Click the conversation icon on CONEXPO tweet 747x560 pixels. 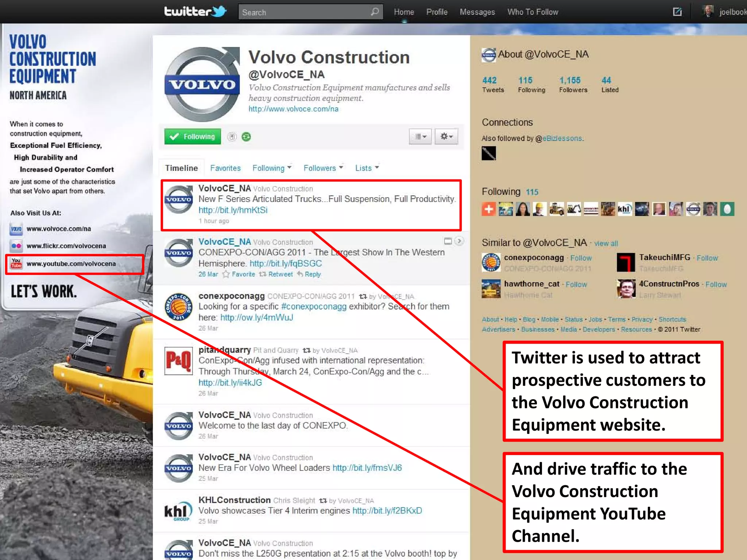[448, 241]
